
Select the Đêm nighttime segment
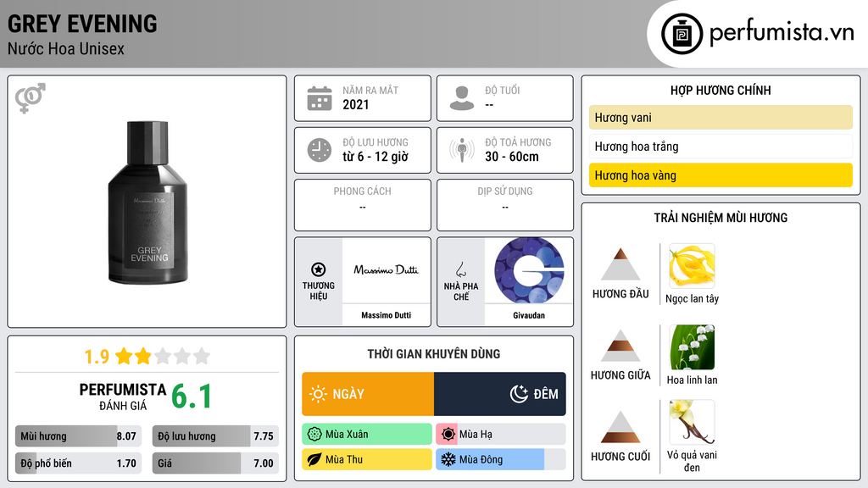[500, 394]
